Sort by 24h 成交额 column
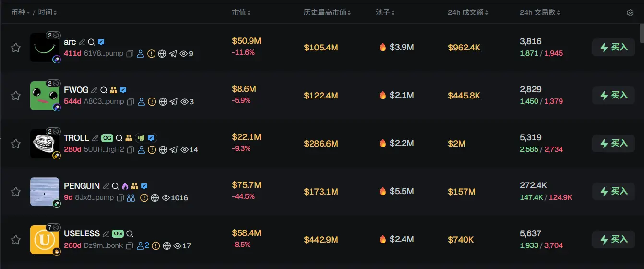 click(x=468, y=12)
